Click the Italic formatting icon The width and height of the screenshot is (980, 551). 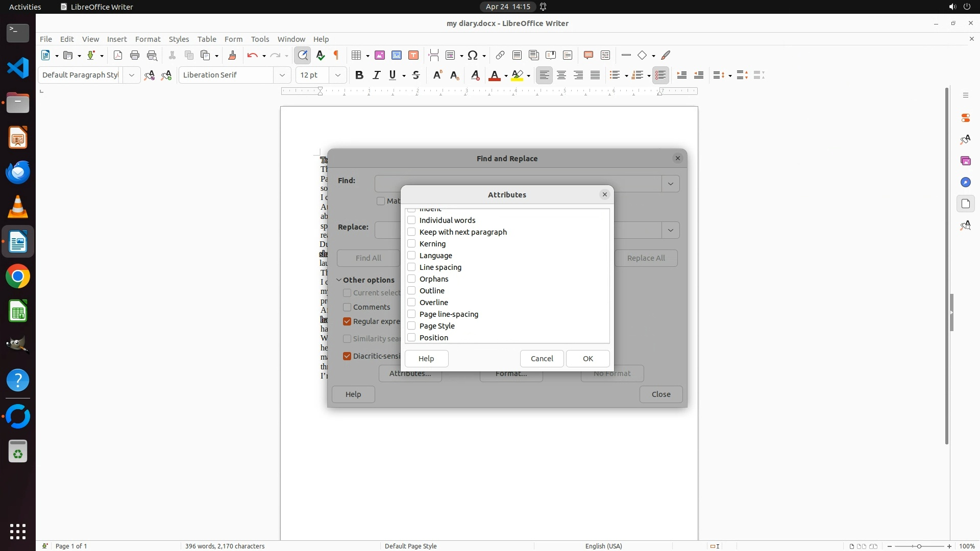click(376, 75)
